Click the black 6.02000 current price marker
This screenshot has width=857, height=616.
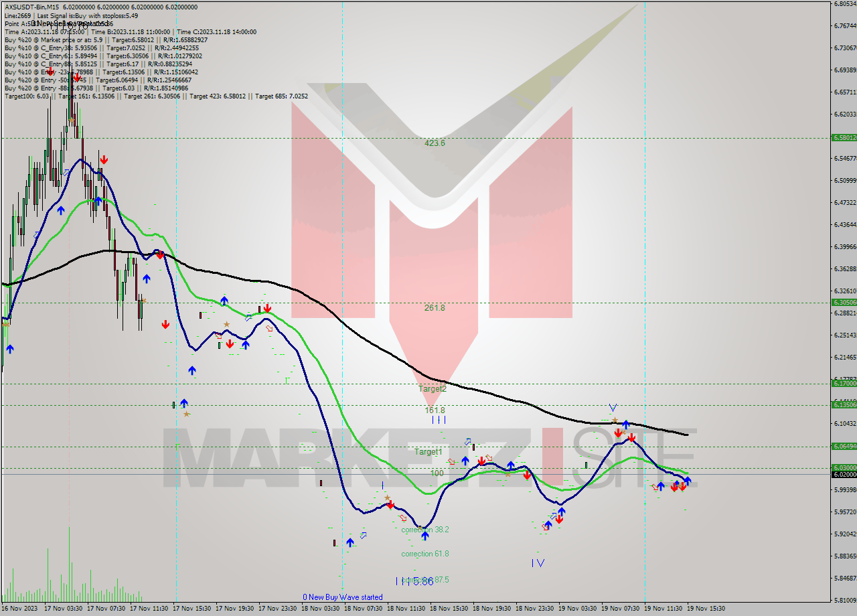point(844,474)
